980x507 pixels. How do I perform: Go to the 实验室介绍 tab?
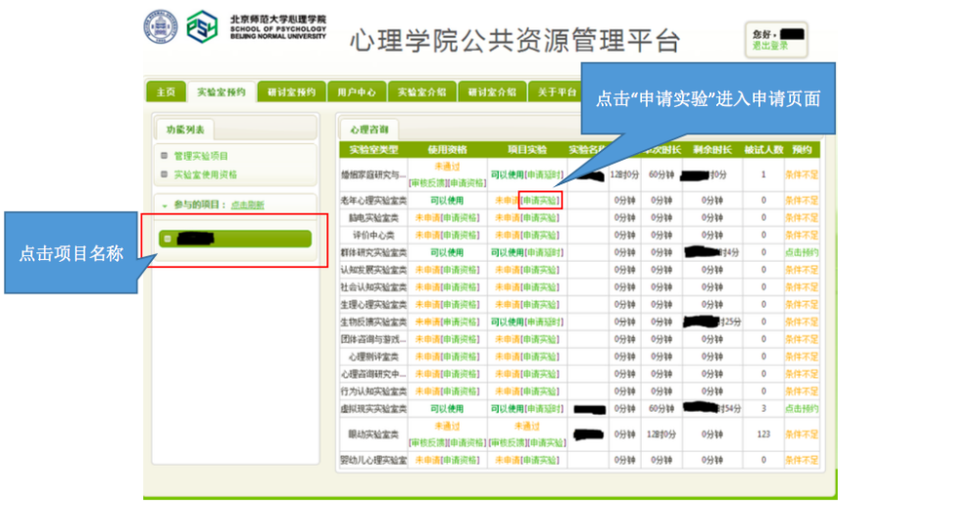tap(421, 91)
